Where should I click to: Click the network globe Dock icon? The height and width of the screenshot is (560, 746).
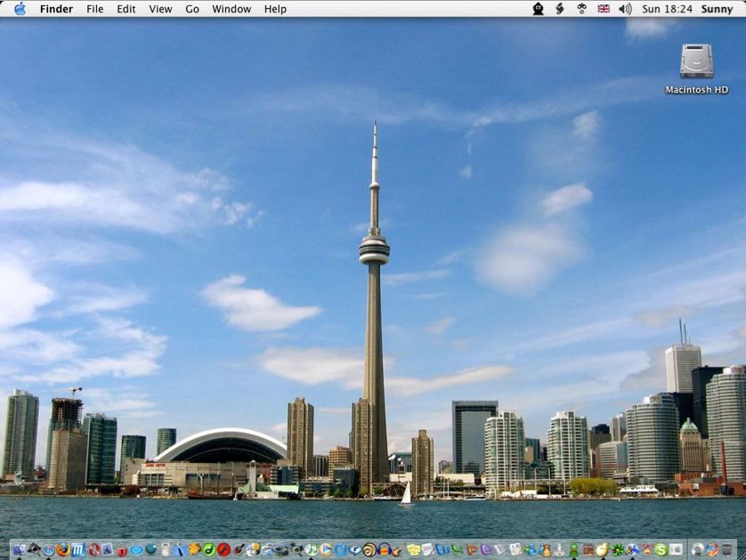click(x=150, y=549)
